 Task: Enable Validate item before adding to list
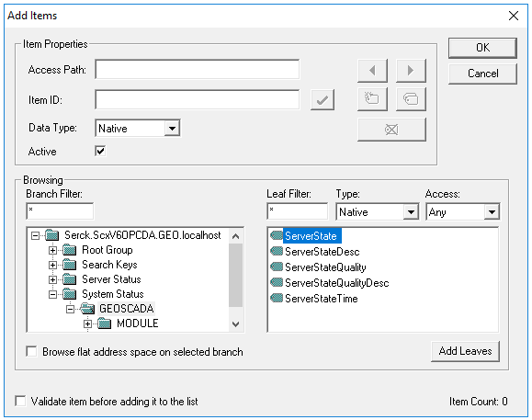pos(20,401)
